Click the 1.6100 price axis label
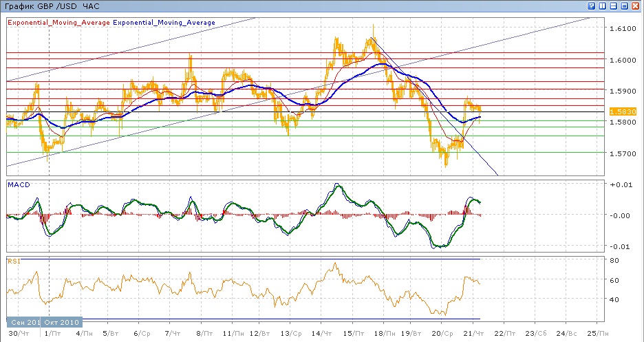Screen dimensions: 644x342 (622, 28)
